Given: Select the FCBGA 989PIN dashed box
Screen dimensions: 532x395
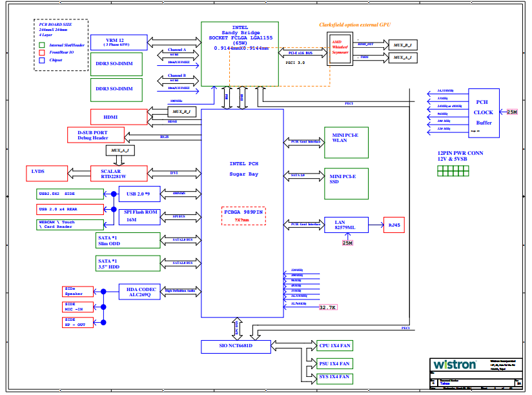Looking at the screenshot, I should [243, 216].
